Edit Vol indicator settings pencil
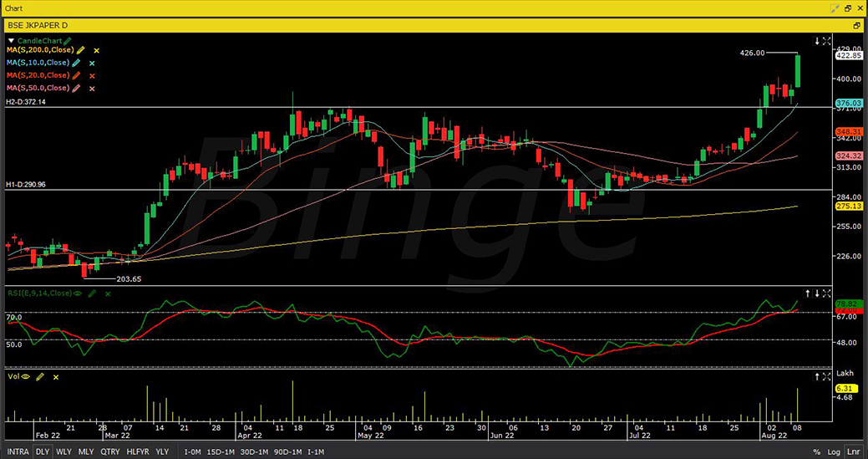868x459 pixels. (40, 376)
